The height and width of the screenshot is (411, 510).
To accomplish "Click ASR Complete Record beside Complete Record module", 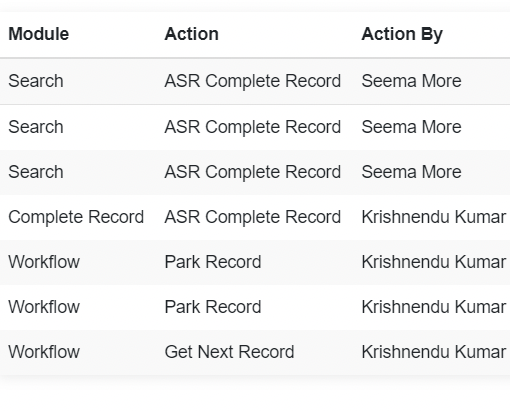I will [253, 217].
